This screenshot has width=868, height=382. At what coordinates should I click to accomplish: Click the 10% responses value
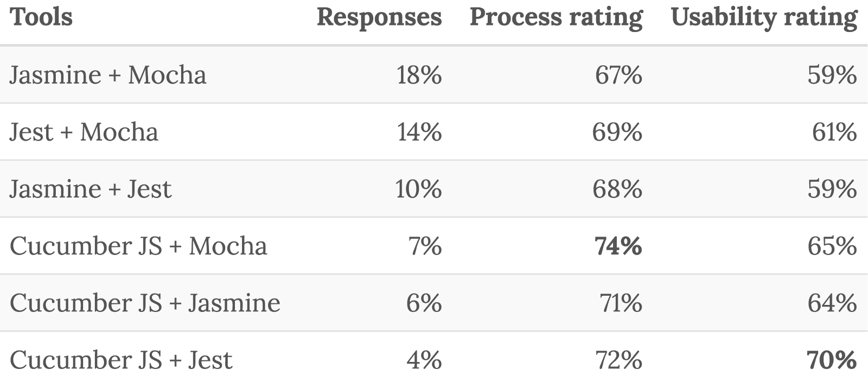click(x=418, y=189)
